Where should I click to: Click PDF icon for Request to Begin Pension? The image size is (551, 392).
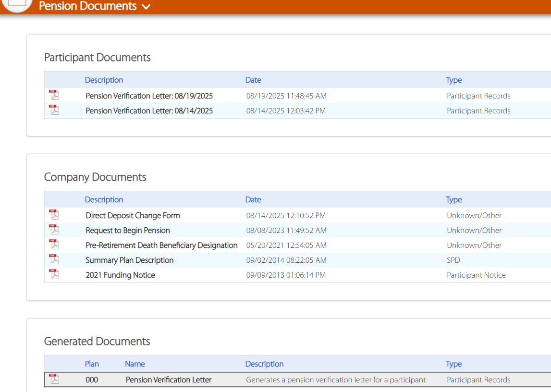(54, 229)
